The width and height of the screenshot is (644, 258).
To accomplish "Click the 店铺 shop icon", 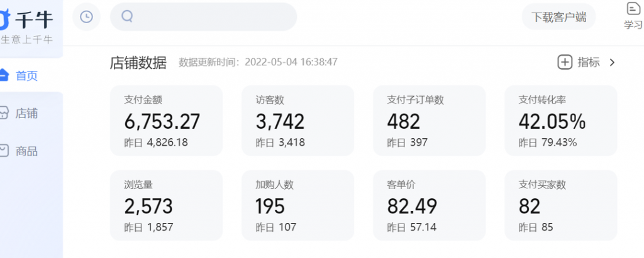I will pos(4,113).
